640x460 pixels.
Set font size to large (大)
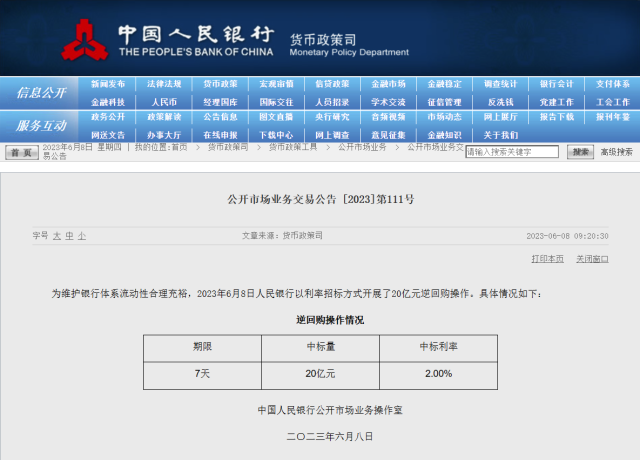[57, 235]
